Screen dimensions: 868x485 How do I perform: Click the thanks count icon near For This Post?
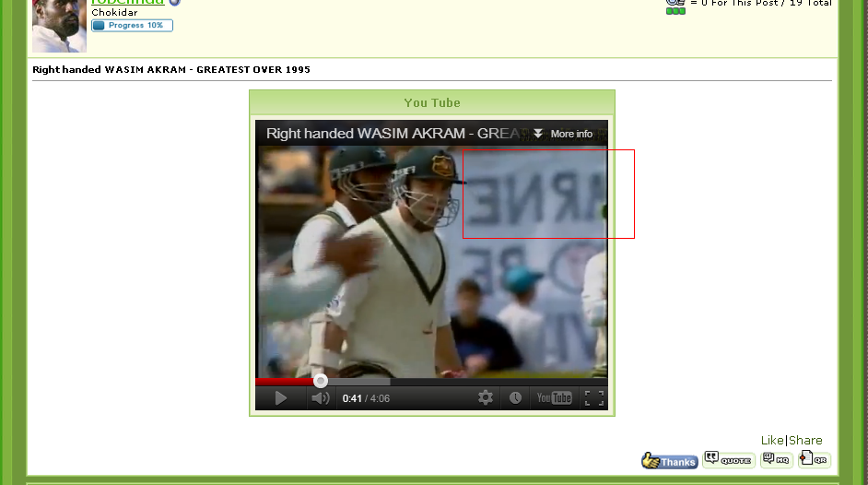[675, 3]
